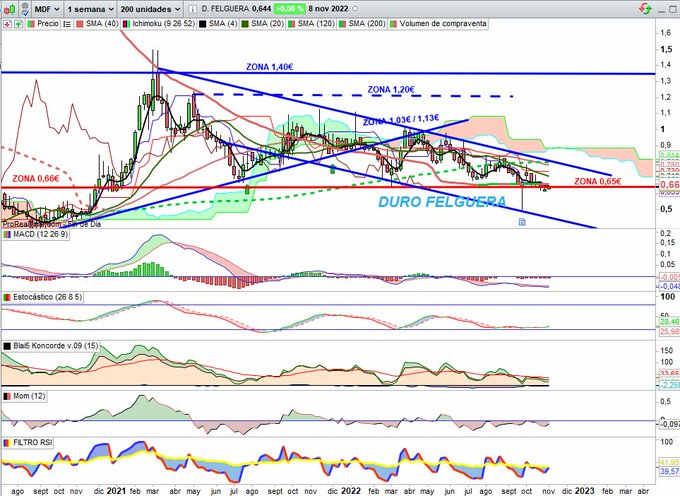Click the SMA (20) green color icon
This screenshot has width=680, height=496.
[x=245, y=24]
